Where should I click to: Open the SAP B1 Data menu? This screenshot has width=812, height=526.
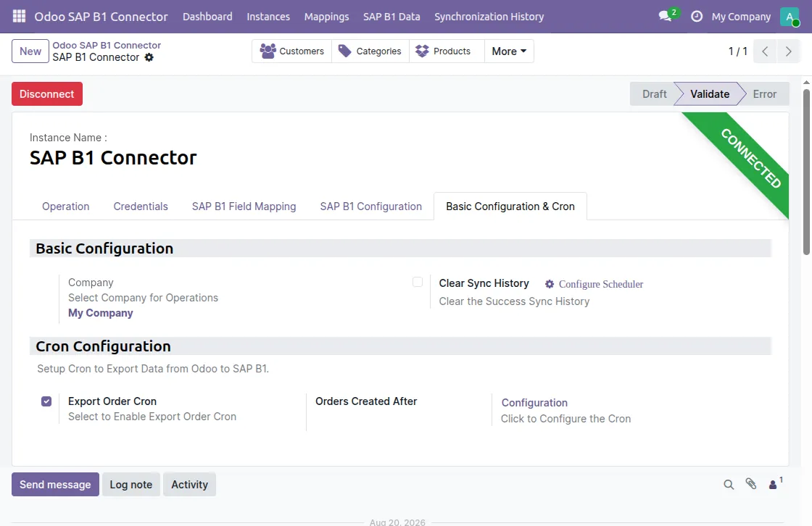[391, 17]
